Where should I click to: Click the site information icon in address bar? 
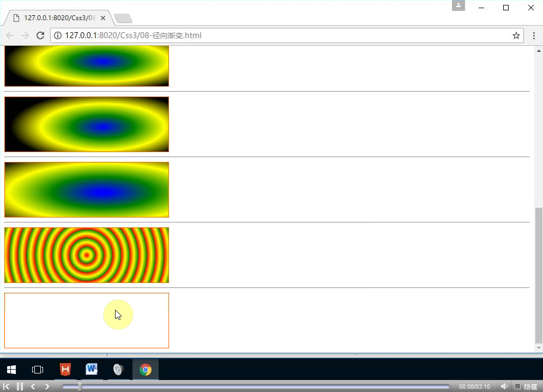(58, 35)
